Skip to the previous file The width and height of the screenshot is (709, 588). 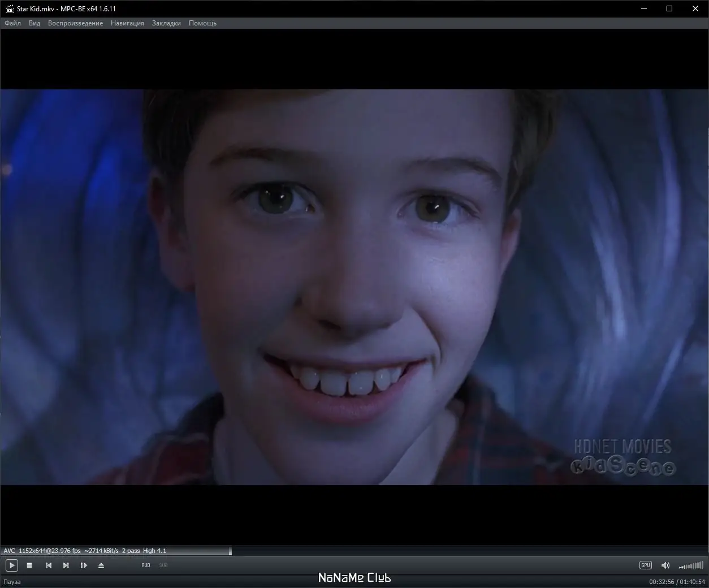tap(49, 565)
